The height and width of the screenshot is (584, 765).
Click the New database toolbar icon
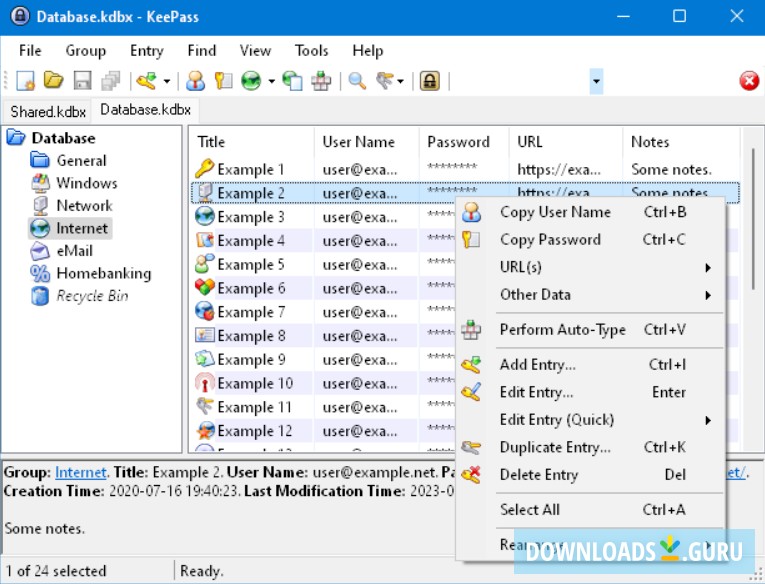(25, 81)
